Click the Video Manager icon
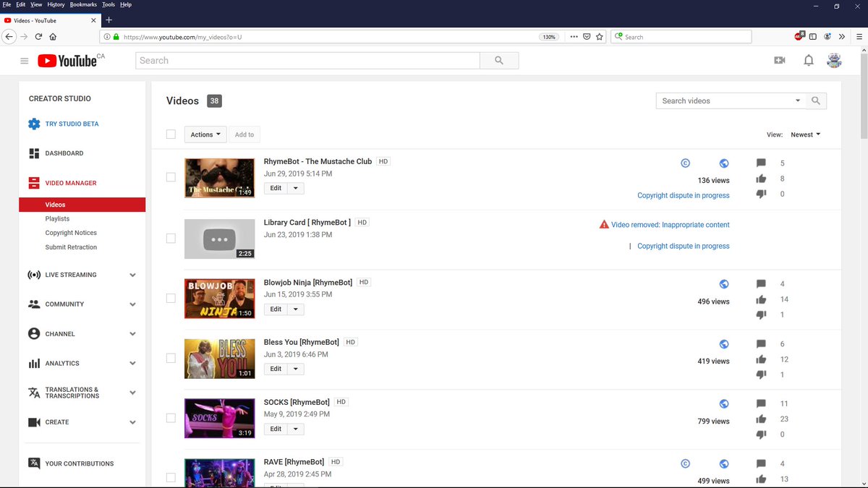Viewport: 868px width, 488px height. coord(34,183)
